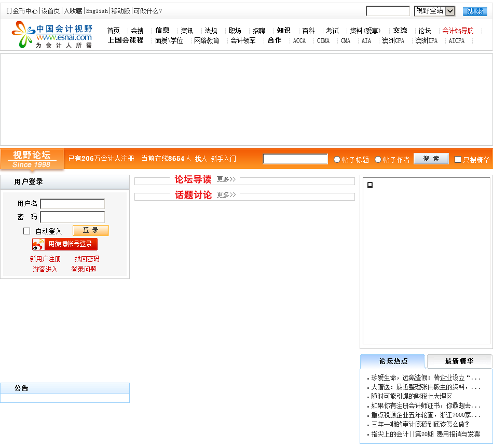Focus the 用户名 input field
Viewport: 493px width, 448px height.
pyautogui.click(x=73, y=204)
